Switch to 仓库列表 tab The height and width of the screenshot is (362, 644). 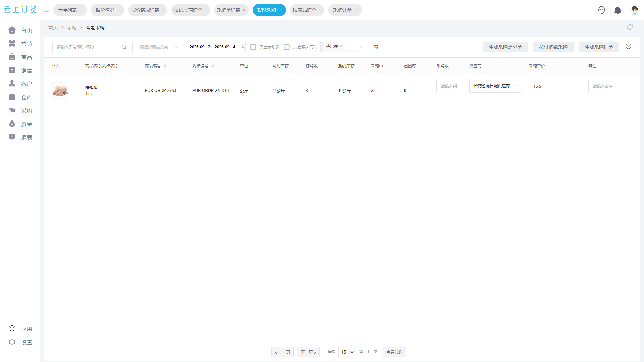click(67, 10)
